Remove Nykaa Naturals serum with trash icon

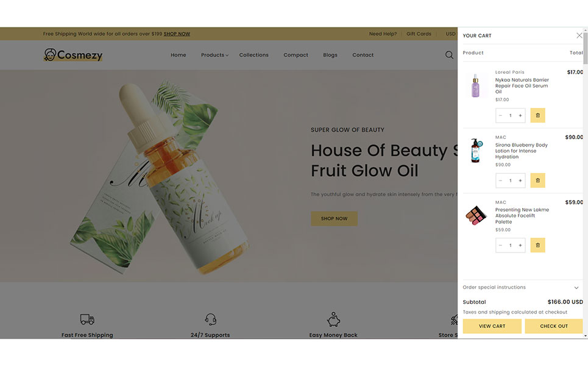tap(537, 115)
